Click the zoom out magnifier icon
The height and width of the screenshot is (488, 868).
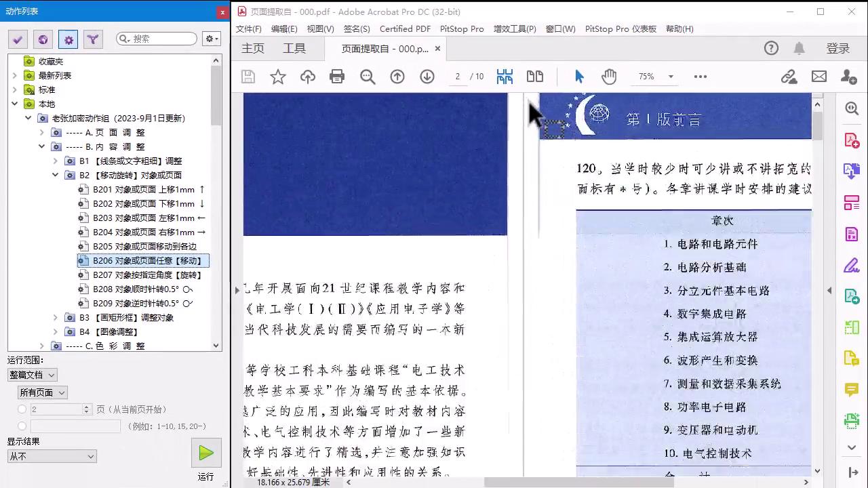point(367,76)
